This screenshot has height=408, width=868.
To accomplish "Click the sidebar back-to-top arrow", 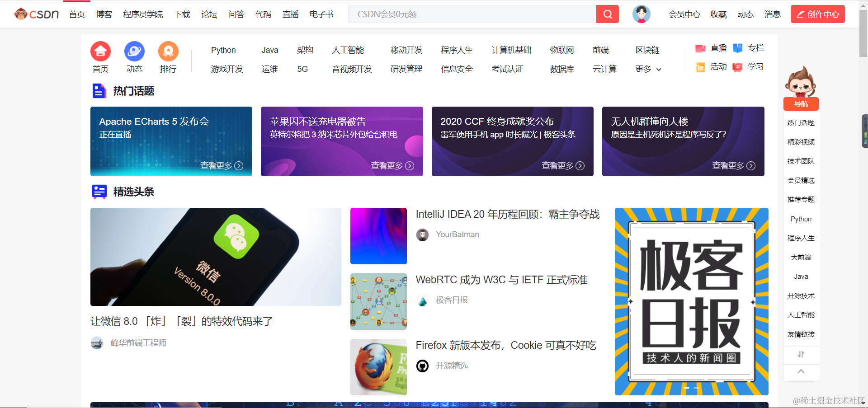I will pos(801,371).
